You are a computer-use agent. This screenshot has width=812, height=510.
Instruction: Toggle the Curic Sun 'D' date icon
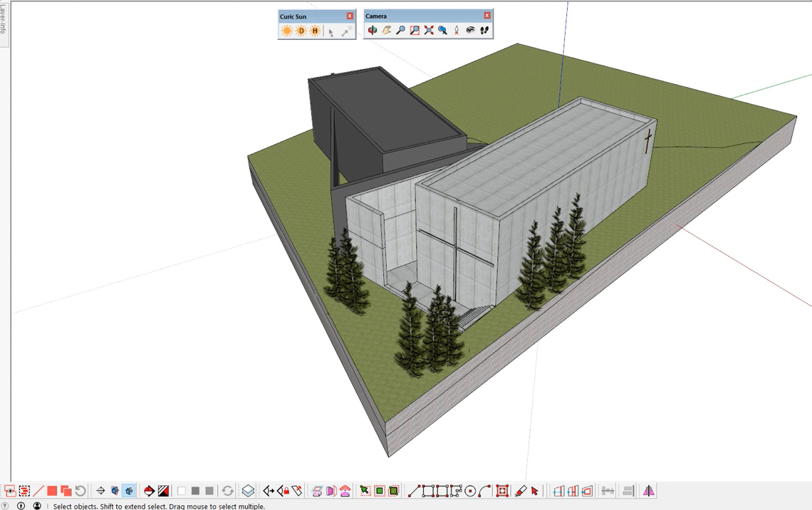[x=301, y=31]
